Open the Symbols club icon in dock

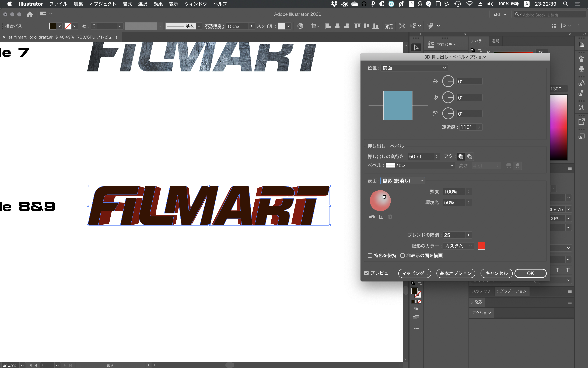(x=581, y=69)
